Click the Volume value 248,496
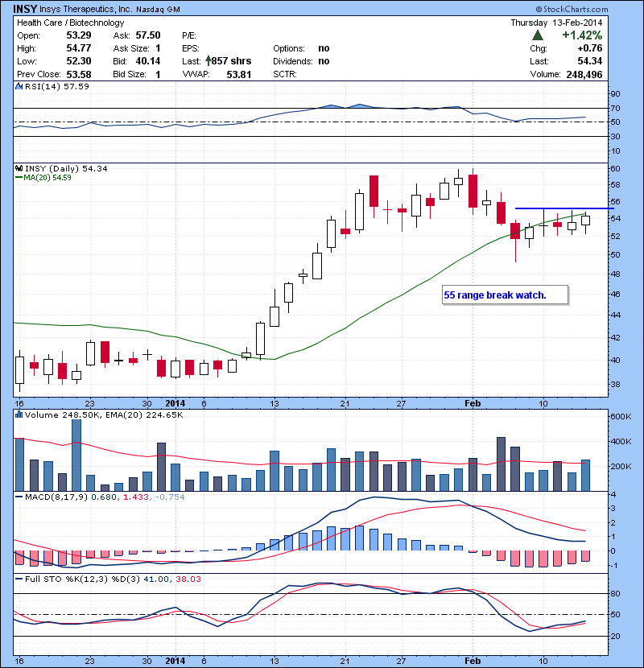This screenshot has height=668, width=644. coord(584,74)
